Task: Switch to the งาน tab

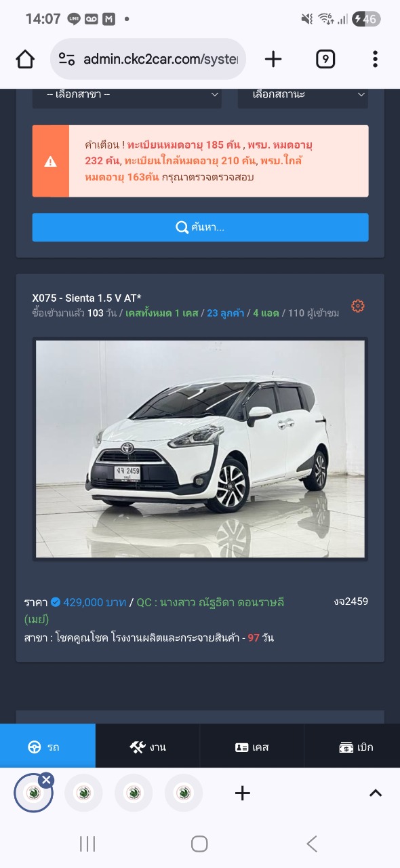Action: [148, 747]
